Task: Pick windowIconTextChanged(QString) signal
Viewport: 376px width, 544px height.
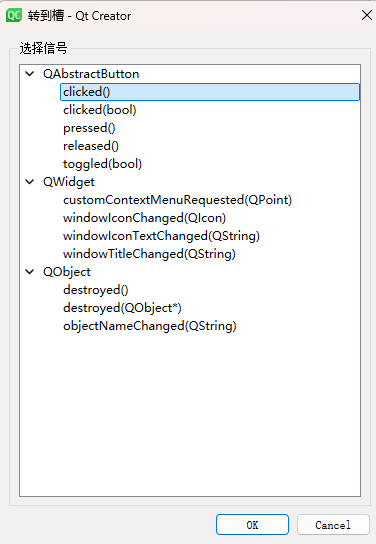Action: point(161,236)
